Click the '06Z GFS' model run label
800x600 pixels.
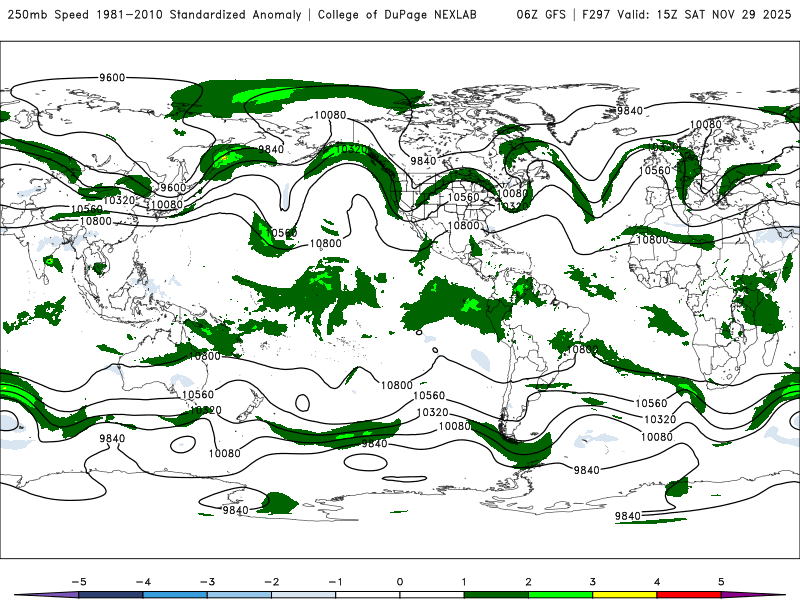(x=541, y=15)
